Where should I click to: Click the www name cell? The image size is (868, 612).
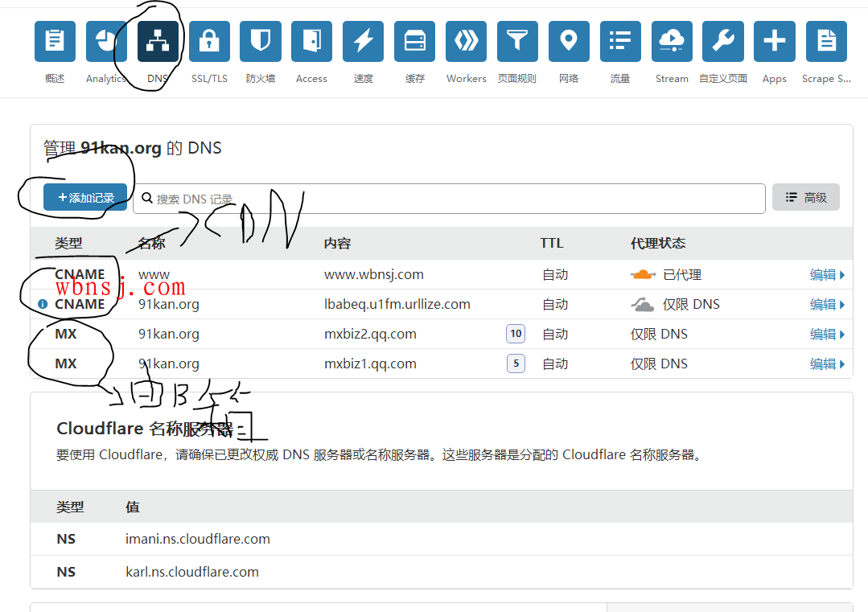(154, 274)
